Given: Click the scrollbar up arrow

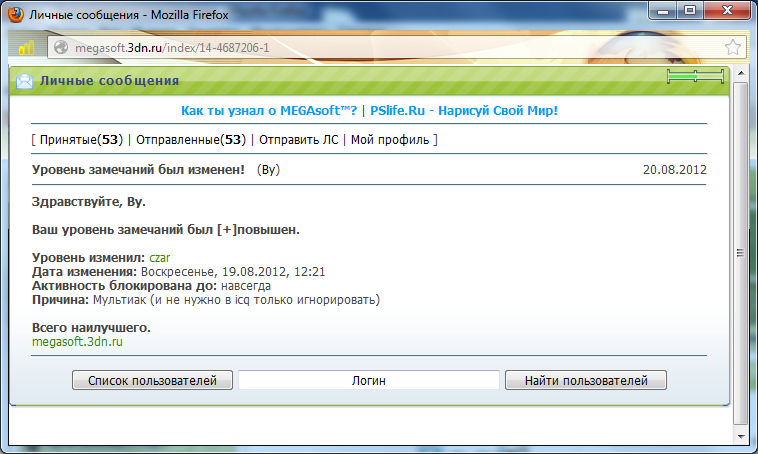Looking at the screenshot, I should click(741, 73).
